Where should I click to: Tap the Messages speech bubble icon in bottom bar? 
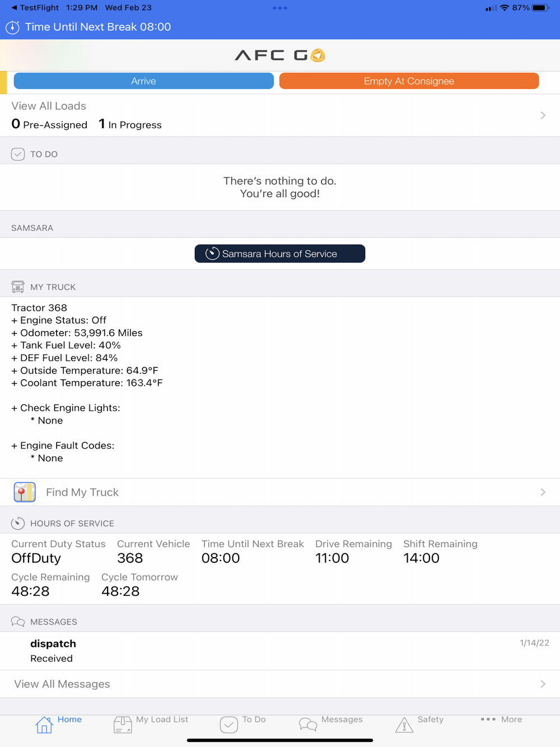coord(308,725)
